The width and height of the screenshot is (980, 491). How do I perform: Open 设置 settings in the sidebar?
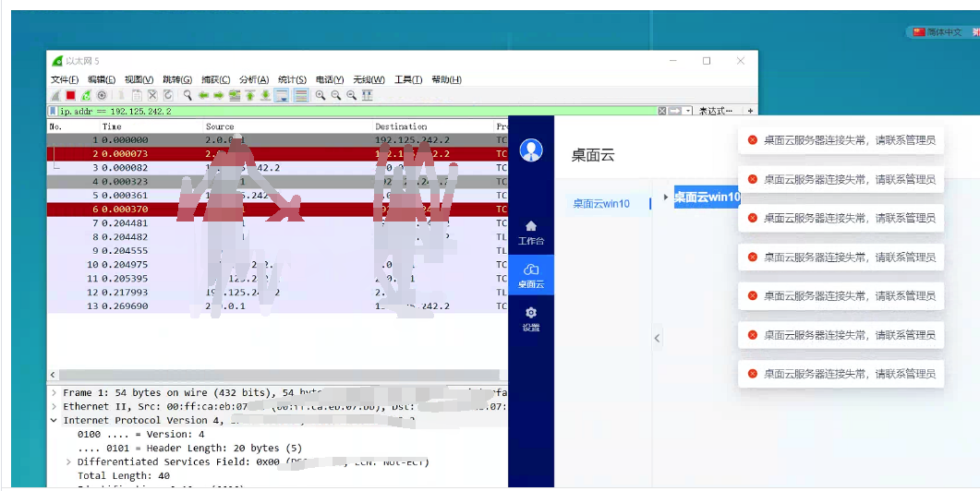pyautogui.click(x=530, y=319)
